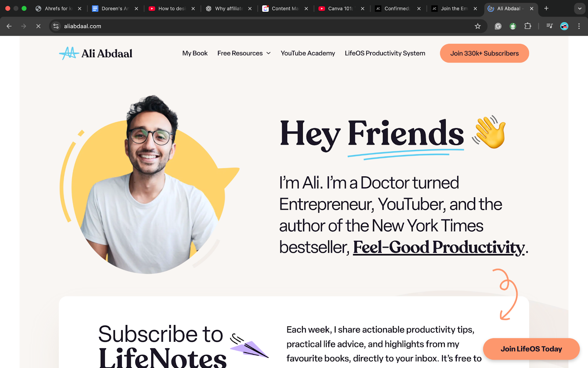Viewport: 588px width, 368px height.
Task: Click the Grammarly extension icon
Action: 498,26
